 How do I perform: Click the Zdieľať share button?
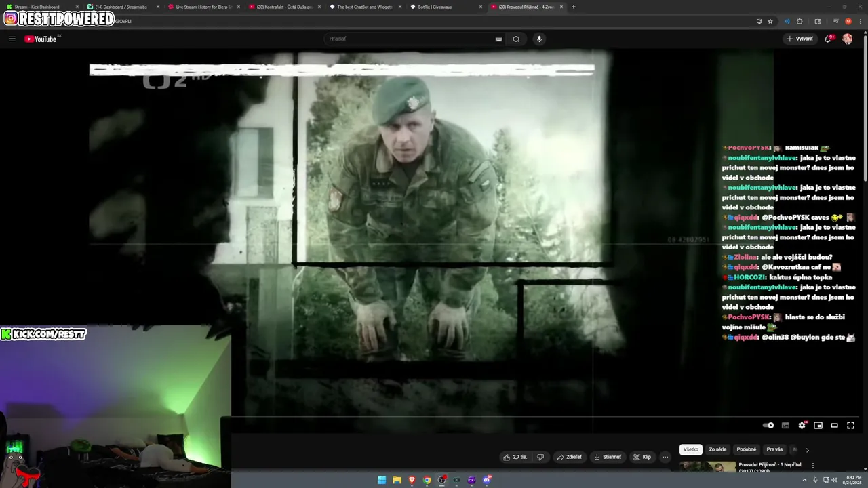(x=570, y=457)
